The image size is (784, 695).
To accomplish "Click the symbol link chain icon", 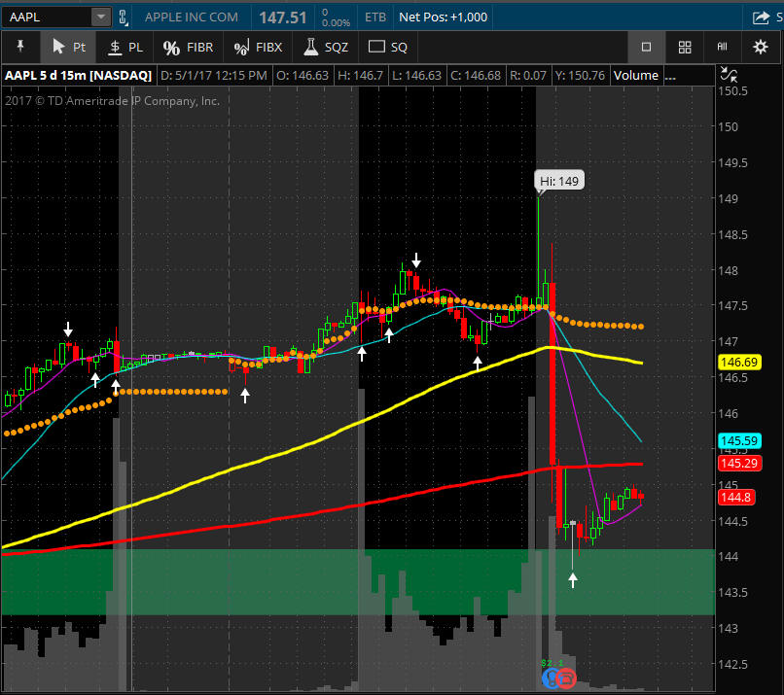I will 123,17.
